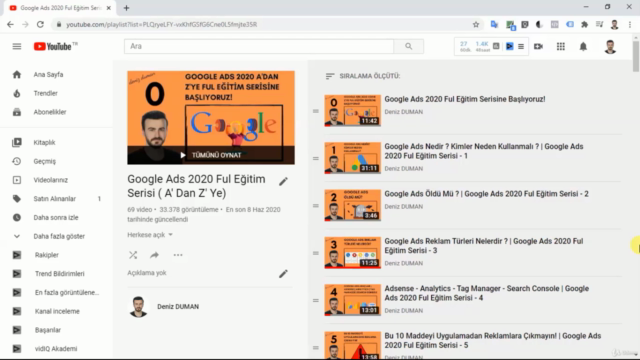Image resolution: width=640 pixels, height=360 pixels.
Task: Open the account avatar menu
Action: click(x=610, y=47)
